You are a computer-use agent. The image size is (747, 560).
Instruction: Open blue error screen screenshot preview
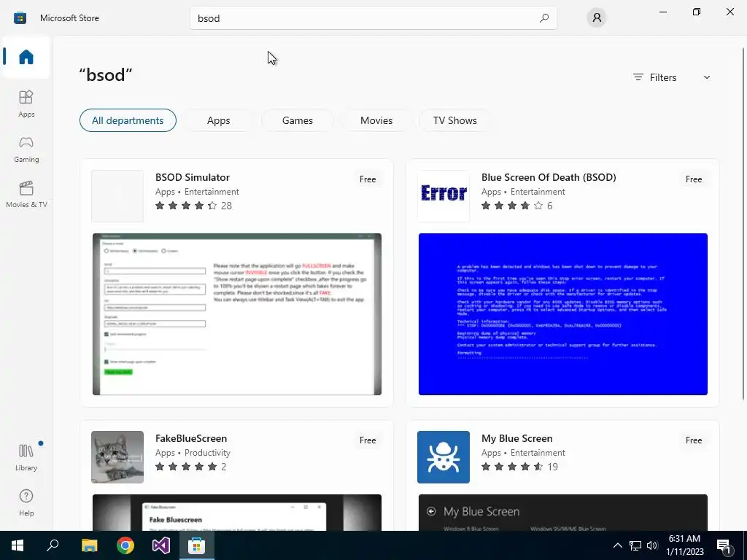point(563,314)
